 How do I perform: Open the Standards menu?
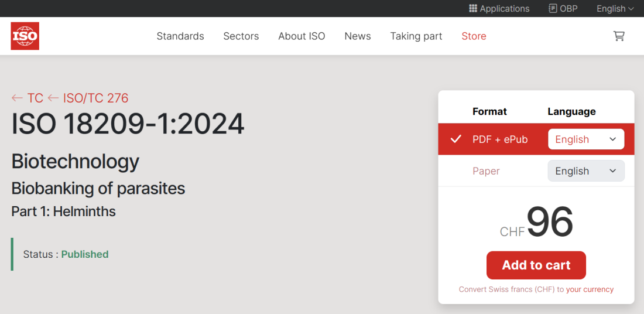pos(180,36)
